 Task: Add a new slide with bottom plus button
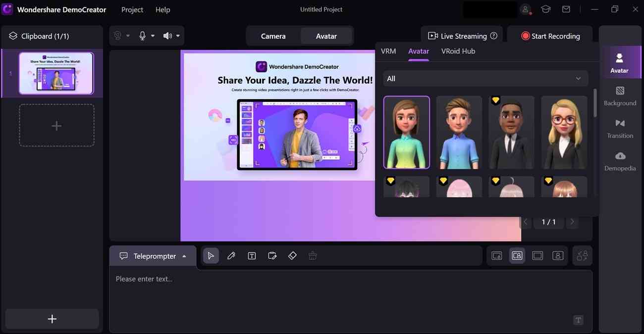click(52, 319)
